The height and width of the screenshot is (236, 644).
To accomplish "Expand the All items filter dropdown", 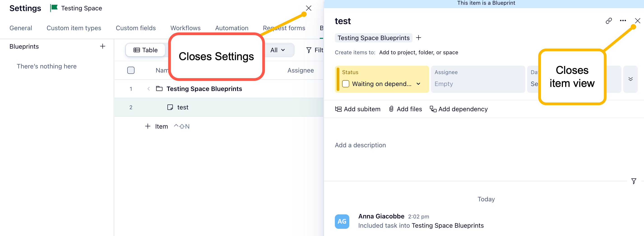I will click(278, 50).
